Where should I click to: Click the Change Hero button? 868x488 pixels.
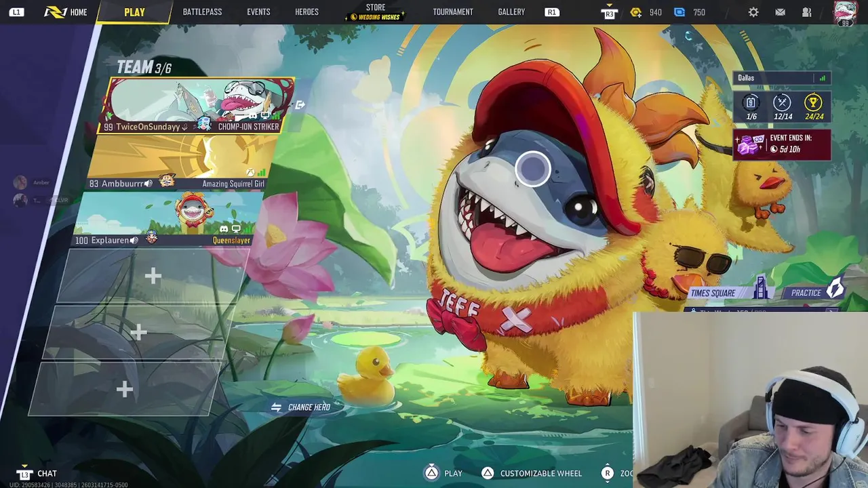[x=301, y=407]
